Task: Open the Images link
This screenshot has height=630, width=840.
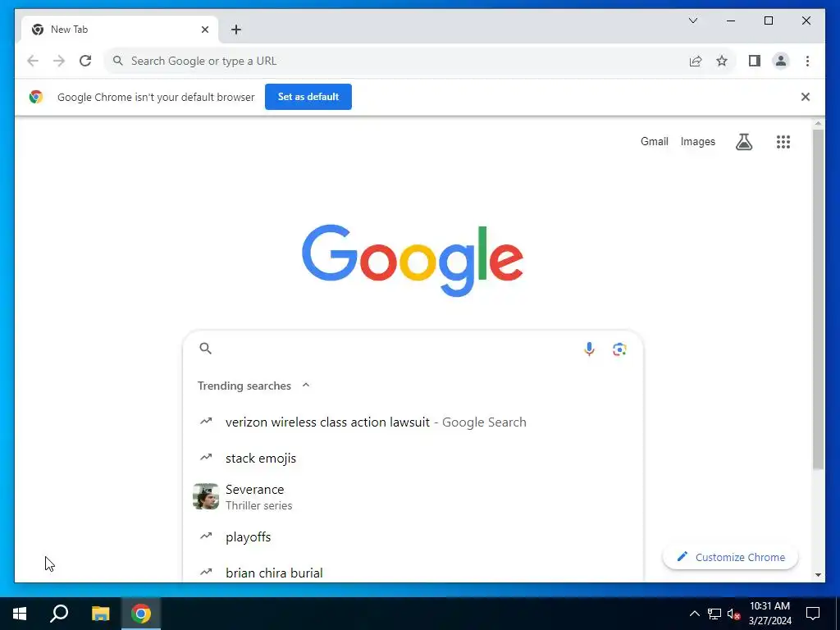Action: 697,141
